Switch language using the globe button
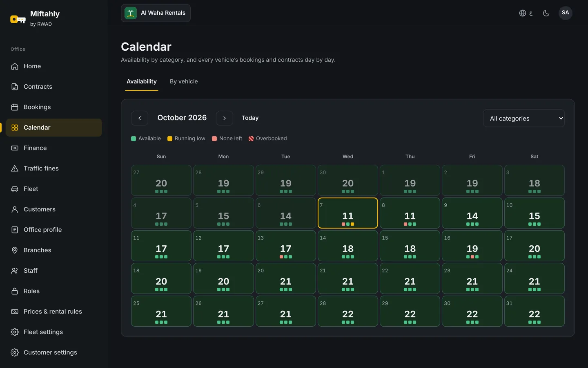 coord(526,13)
